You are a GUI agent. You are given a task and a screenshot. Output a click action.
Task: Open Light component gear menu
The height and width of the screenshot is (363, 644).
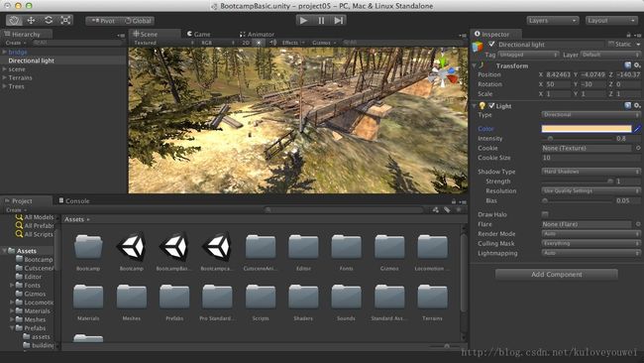tap(637, 106)
